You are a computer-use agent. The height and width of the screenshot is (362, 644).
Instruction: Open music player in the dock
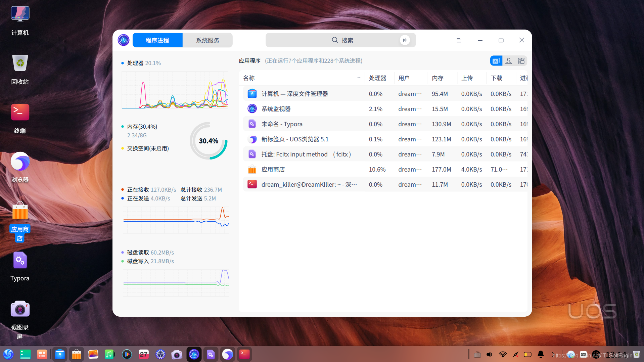coord(110,354)
